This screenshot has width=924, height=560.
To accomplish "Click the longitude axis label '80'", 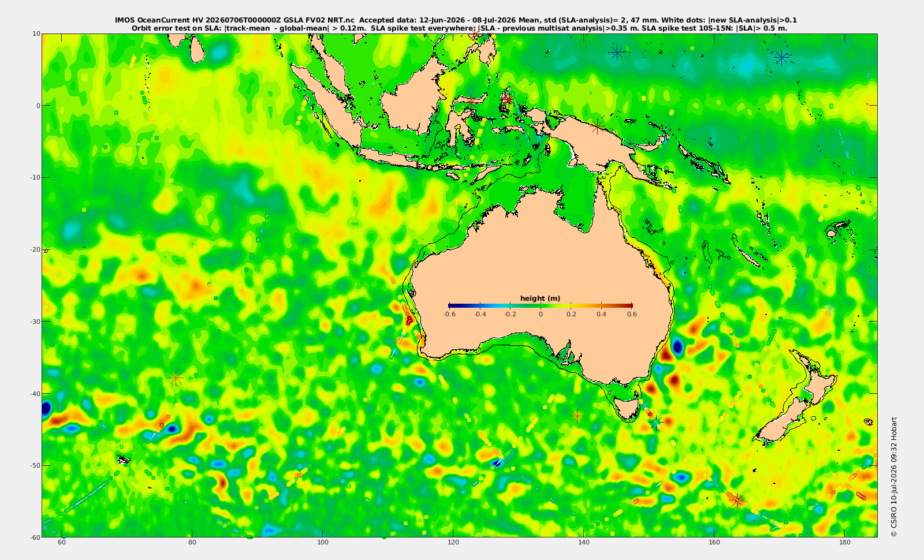I will [192, 543].
